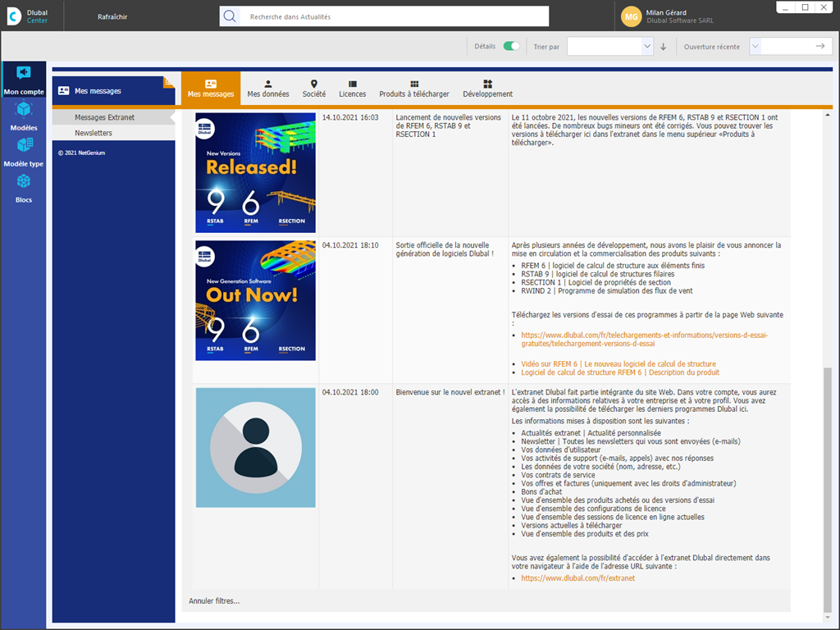The image size is (840, 630).
Task: Open the dlubal.com/fr/extranet link
Action: tap(578, 578)
